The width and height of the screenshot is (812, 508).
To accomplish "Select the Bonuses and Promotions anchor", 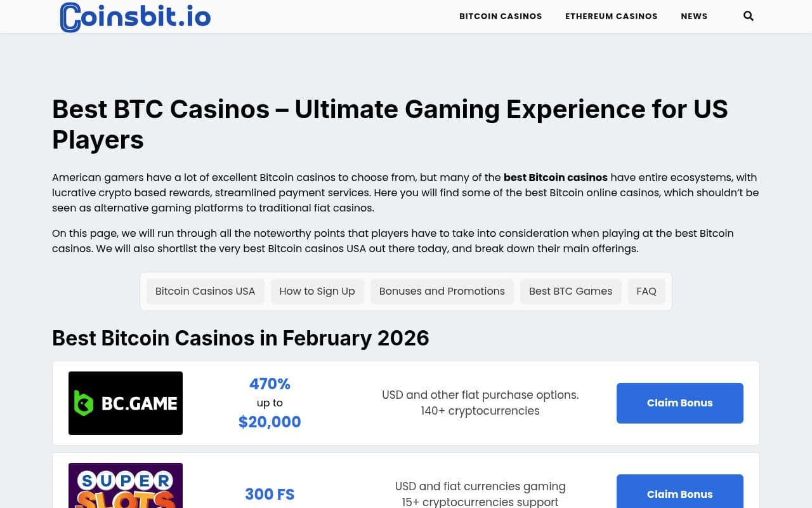I will pos(442,291).
